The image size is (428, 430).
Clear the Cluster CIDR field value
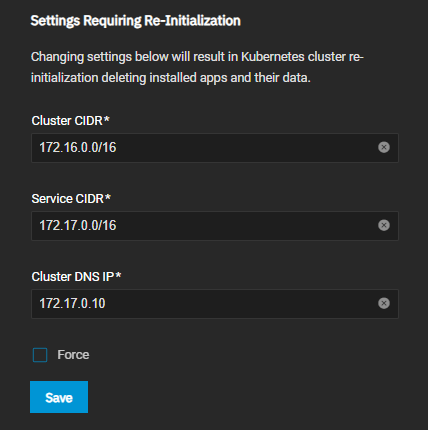pyautogui.click(x=384, y=147)
